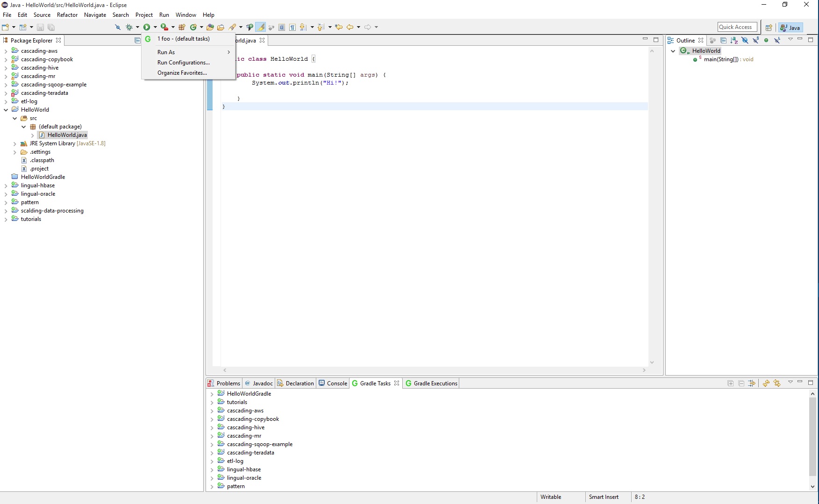Expand HelloWorldGradle in Gradle Tasks
The height and width of the screenshot is (504, 819).
click(x=212, y=394)
